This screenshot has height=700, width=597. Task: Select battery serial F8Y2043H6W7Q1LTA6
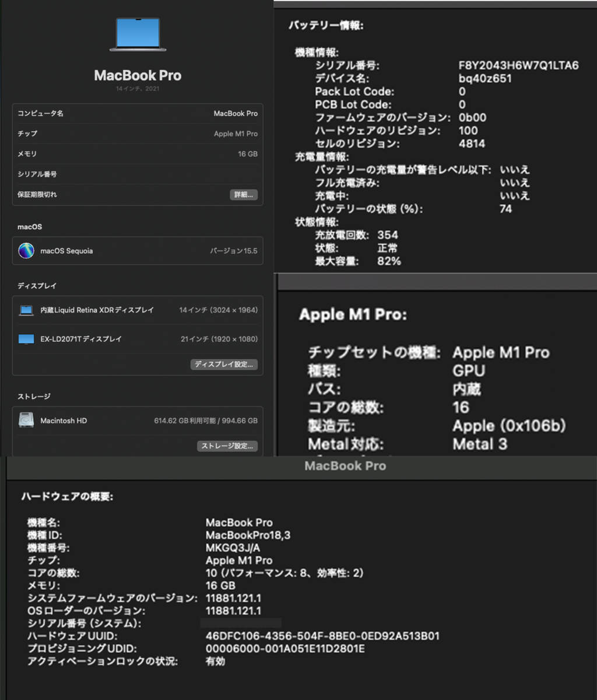coord(518,65)
